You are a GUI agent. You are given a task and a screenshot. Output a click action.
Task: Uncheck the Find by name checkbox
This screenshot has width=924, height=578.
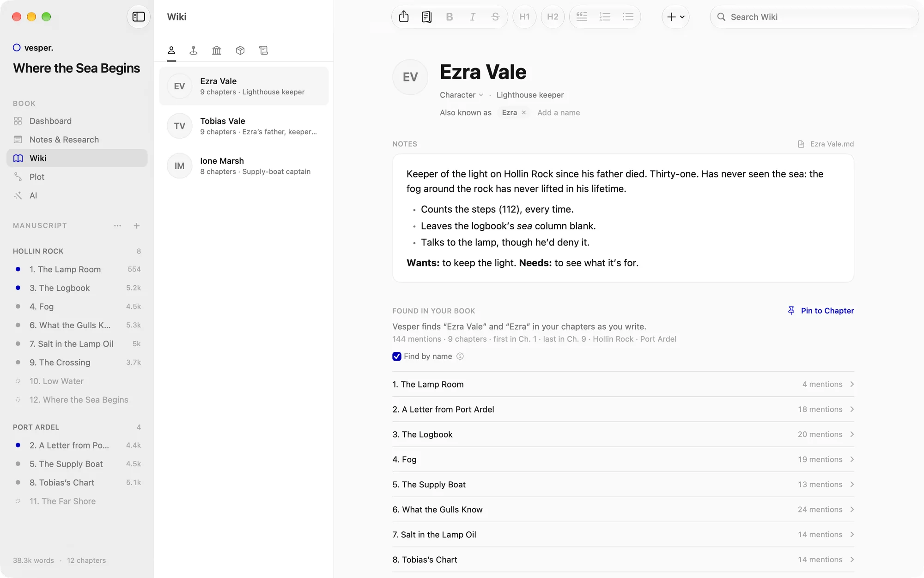tap(397, 357)
